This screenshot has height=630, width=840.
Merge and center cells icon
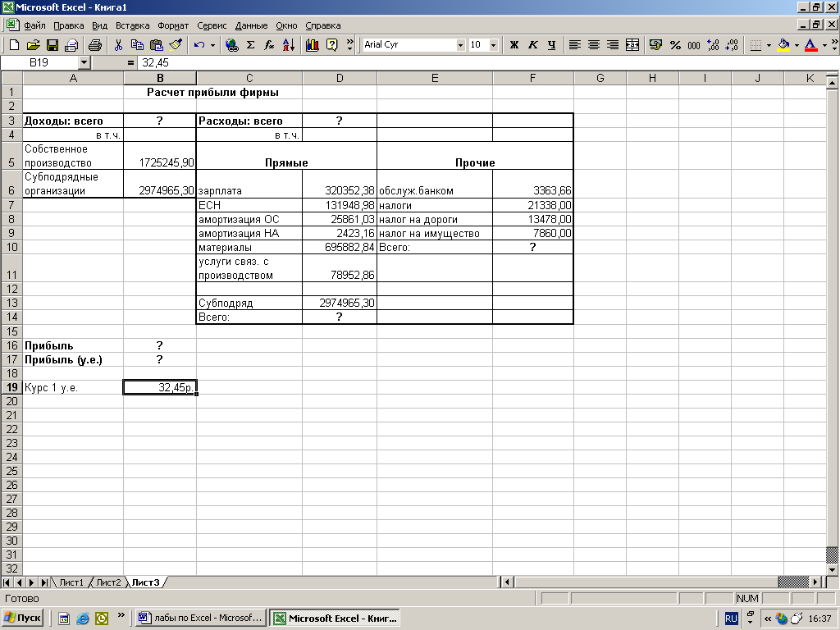pos(632,45)
